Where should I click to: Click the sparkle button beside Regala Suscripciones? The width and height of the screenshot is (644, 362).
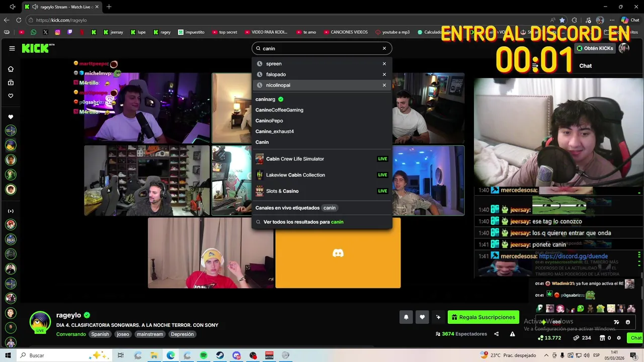click(x=438, y=317)
